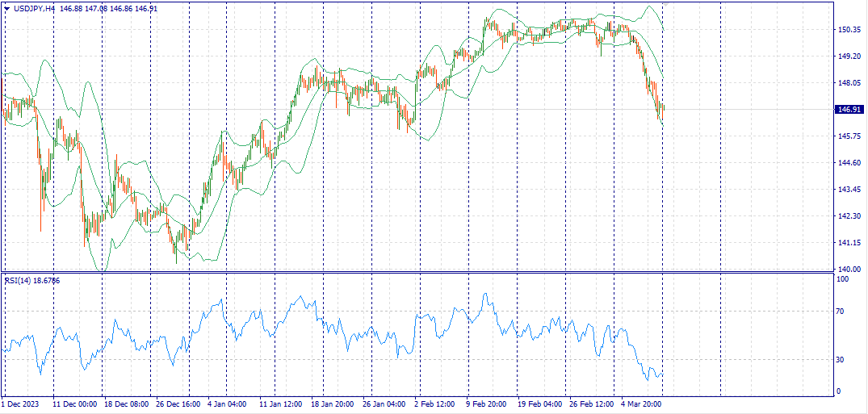Click the 26 Dec 16:00 time label

click(x=178, y=404)
